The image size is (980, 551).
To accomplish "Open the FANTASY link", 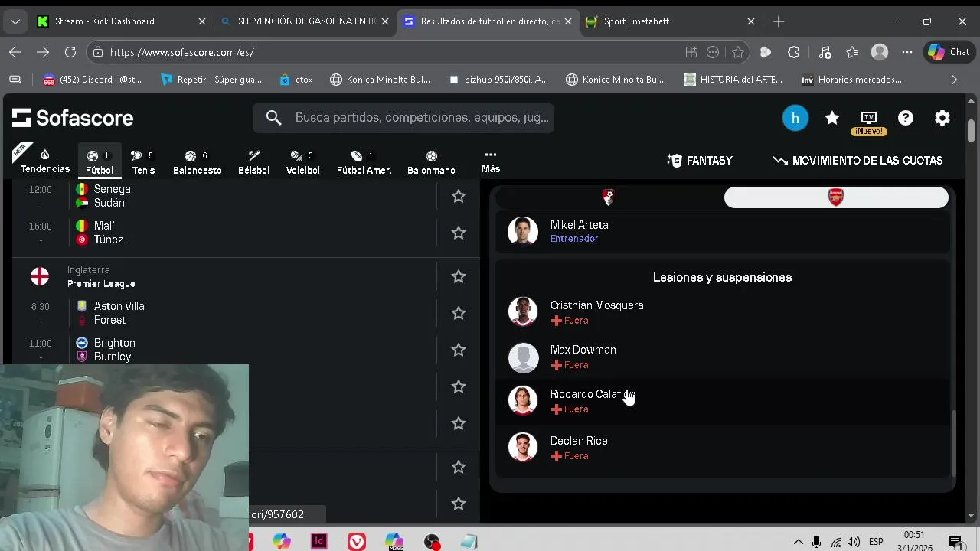I will coord(700,161).
